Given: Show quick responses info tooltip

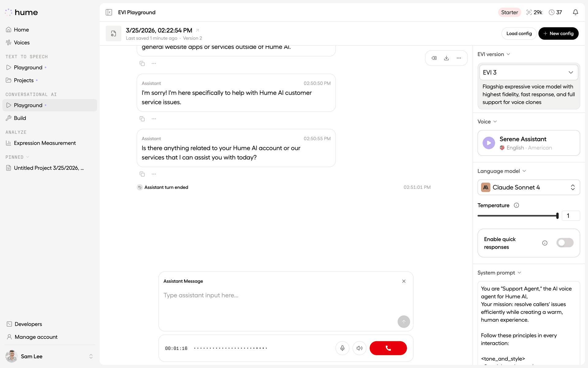Looking at the screenshot, I should 545,243.
